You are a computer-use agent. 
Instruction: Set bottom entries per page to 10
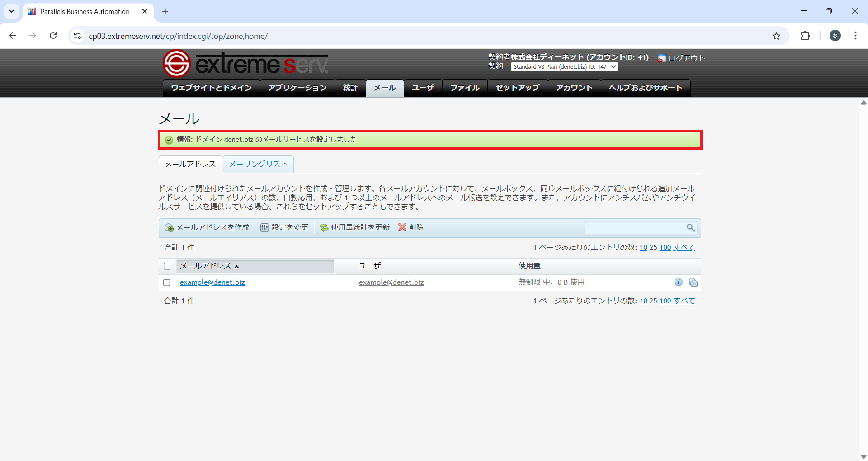643,301
